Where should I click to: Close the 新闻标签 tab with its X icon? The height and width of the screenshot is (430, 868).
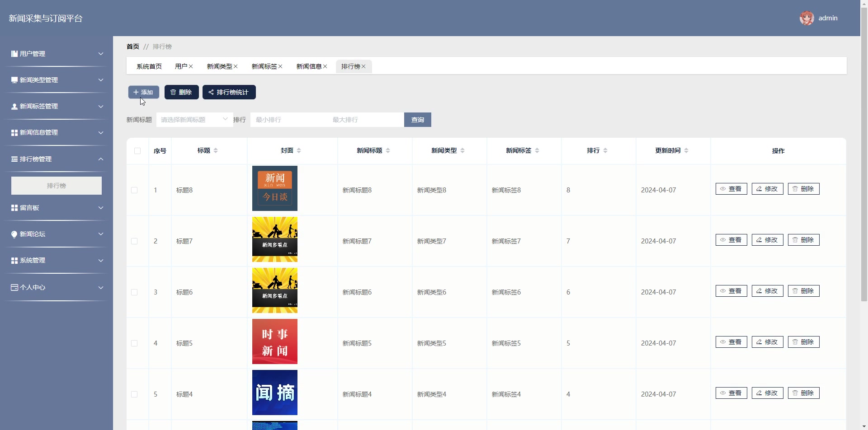coord(280,66)
